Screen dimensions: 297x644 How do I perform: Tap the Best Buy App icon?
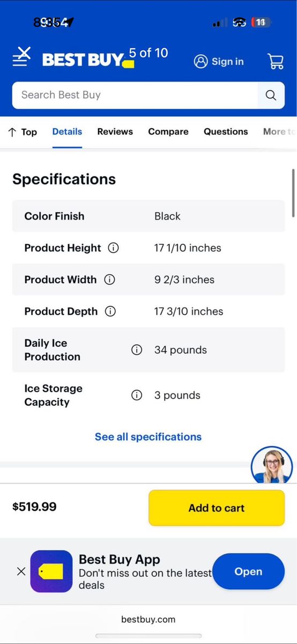click(x=51, y=572)
